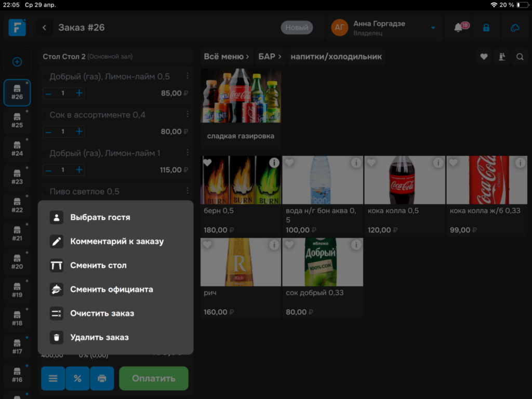The image size is (532, 399).
Task: Open options for Добрый Лимон-лайм 1
Action: [187, 153]
